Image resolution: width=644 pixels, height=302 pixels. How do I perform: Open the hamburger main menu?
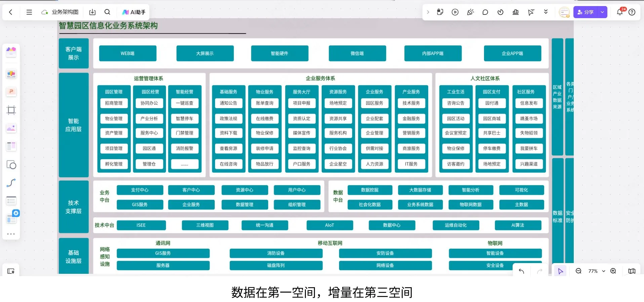pos(29,12)
